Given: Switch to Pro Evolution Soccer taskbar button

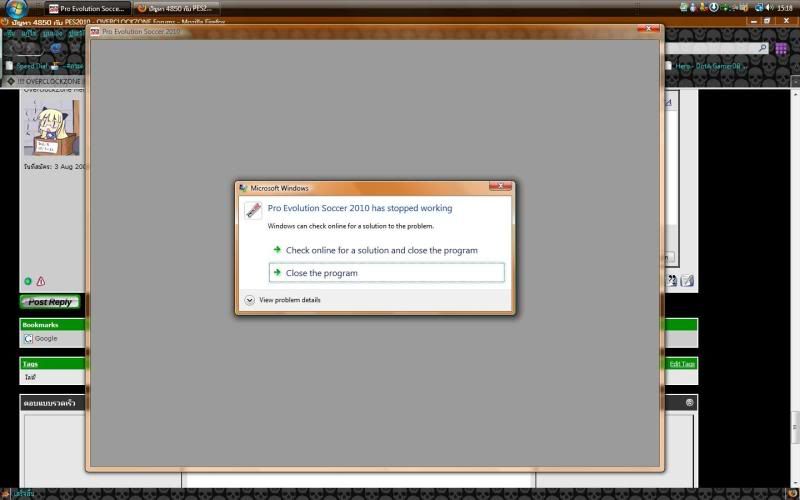Looking at the screenshot, I should (88, 8).
